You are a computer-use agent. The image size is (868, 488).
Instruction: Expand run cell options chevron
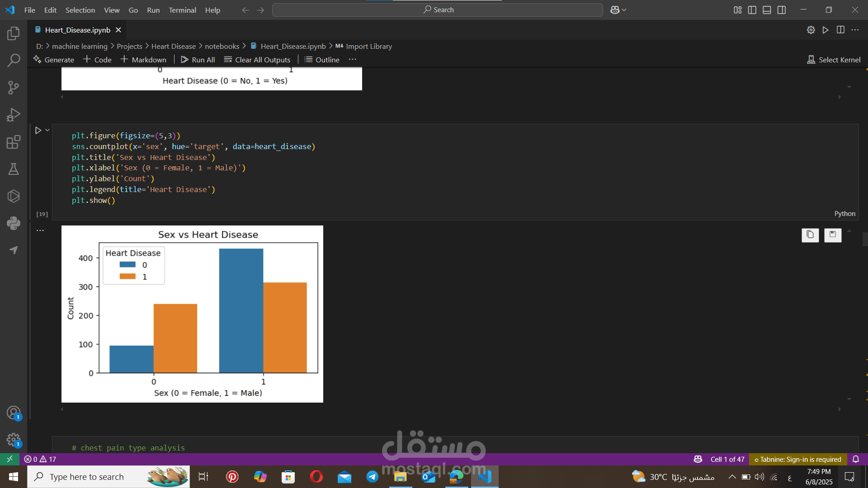click(x=47, y=130)
